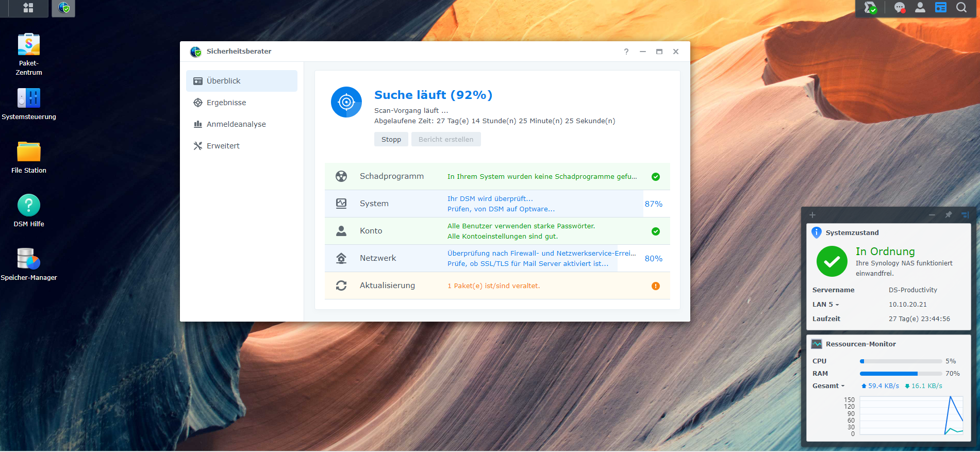Viewport: 980px width, 452px height.
Task: Open Systemsteuerung desktop icon
Action: pos(29,104)
